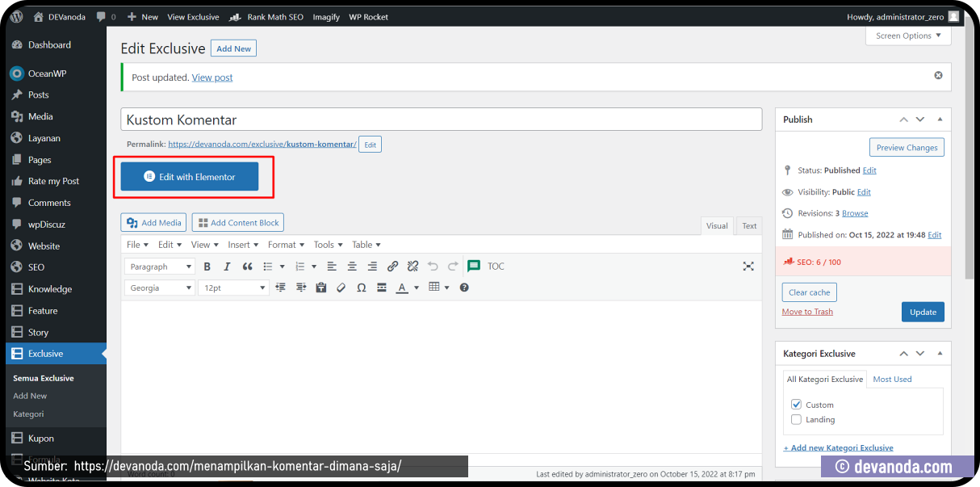Collapse the Kategori Exclusive panel triangle
This screenshot has width=980, height=487.
click(x=940, y=354)
